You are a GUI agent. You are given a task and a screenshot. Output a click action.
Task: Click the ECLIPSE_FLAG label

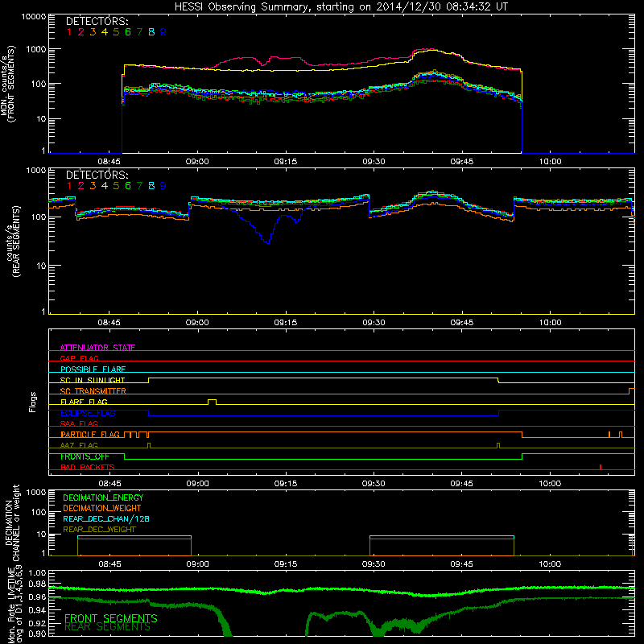pyautogui.click(x=88, y=413)
